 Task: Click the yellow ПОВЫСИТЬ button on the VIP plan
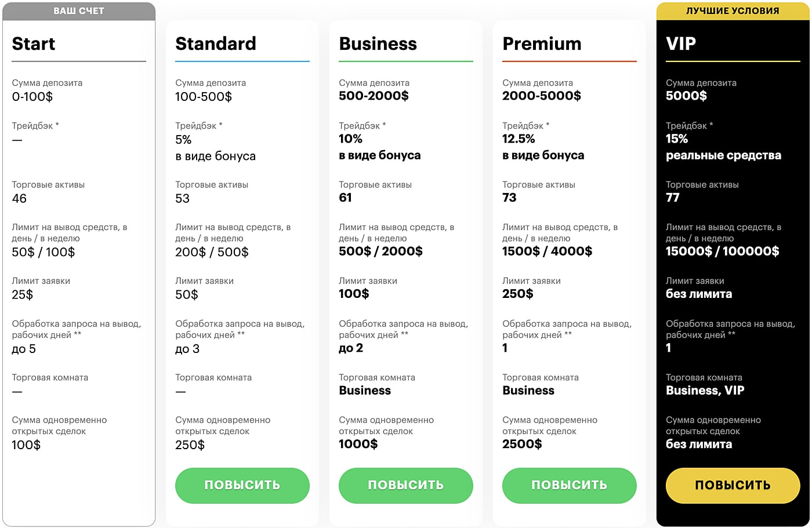(733, 486)
